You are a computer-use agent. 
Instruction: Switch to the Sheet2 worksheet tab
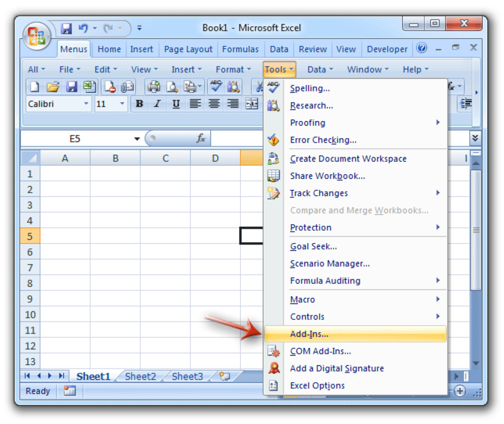[x=141, y=377]
